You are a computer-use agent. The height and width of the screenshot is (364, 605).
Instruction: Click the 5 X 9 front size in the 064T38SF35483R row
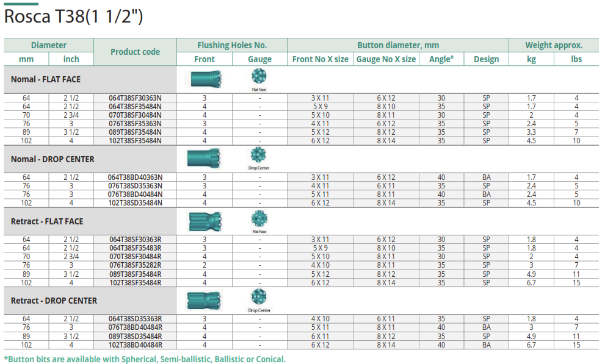click(321, 248)
